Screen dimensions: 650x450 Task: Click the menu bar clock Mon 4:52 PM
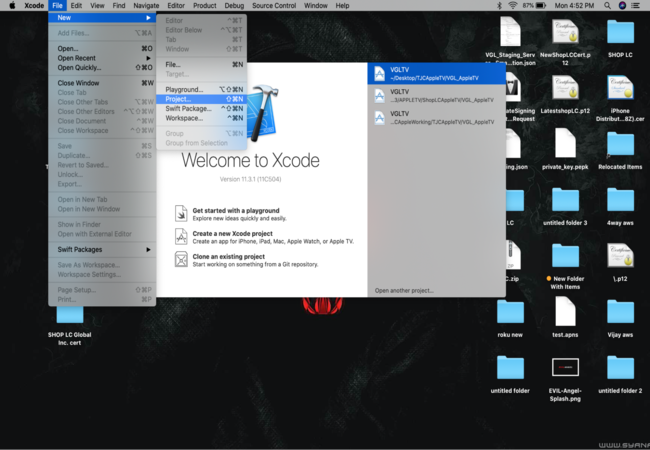click(574, 5)
